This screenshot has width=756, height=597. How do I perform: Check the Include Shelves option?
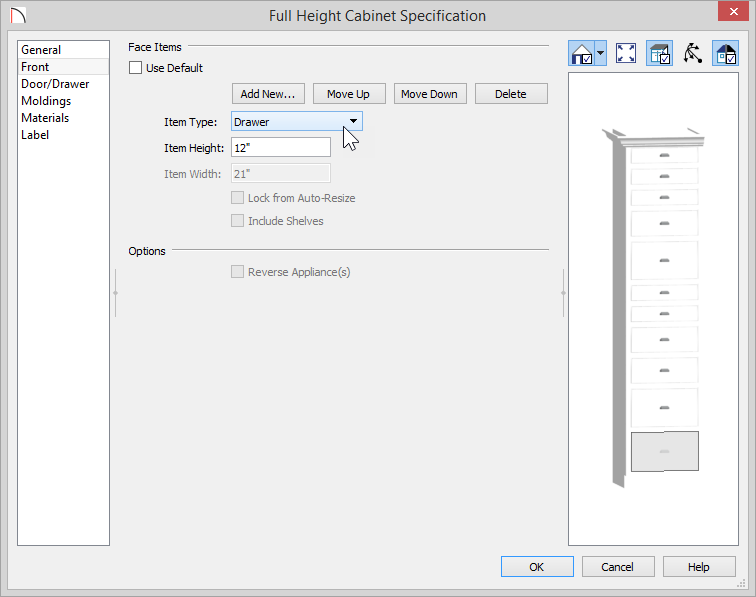tap(237, 221)
